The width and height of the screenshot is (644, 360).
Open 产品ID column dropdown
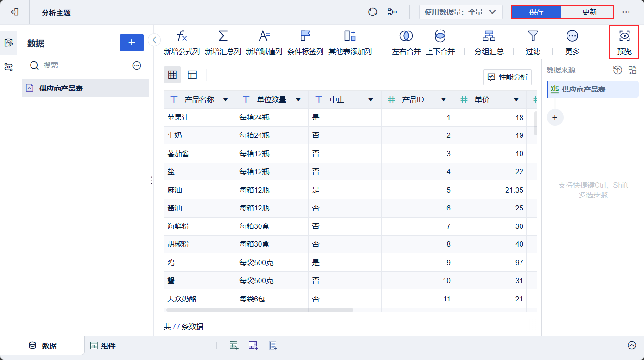coord(443,100)
